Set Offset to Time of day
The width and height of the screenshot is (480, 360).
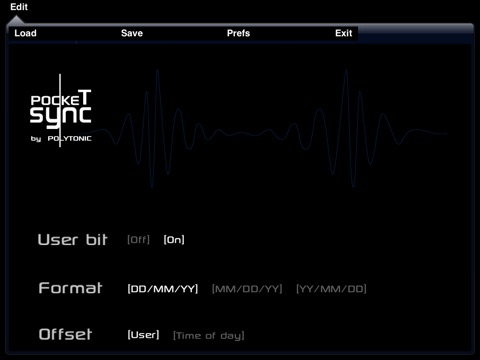tap(209, 335)
